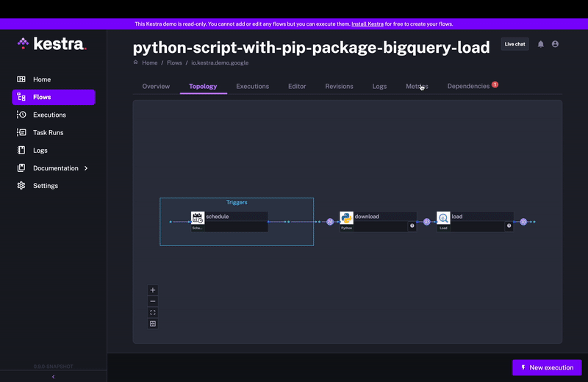Switch to the Executions tab
588x382 pixels.
click(x=252, y=87)
